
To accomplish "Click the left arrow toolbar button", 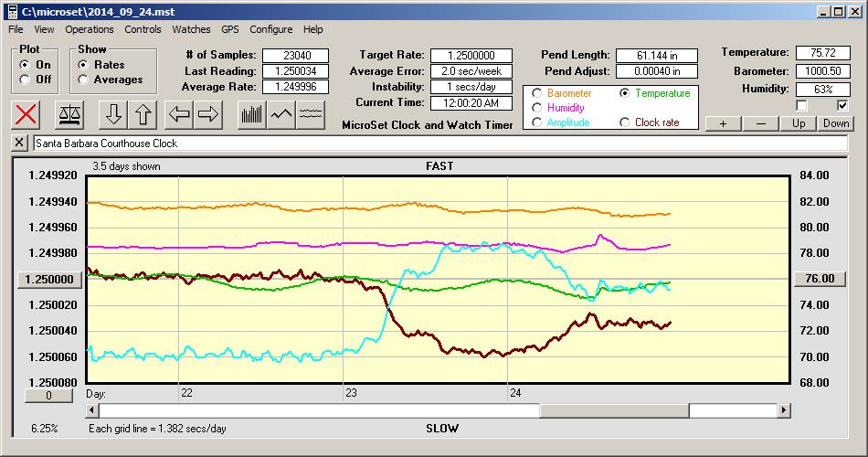I will coord(179,114).
